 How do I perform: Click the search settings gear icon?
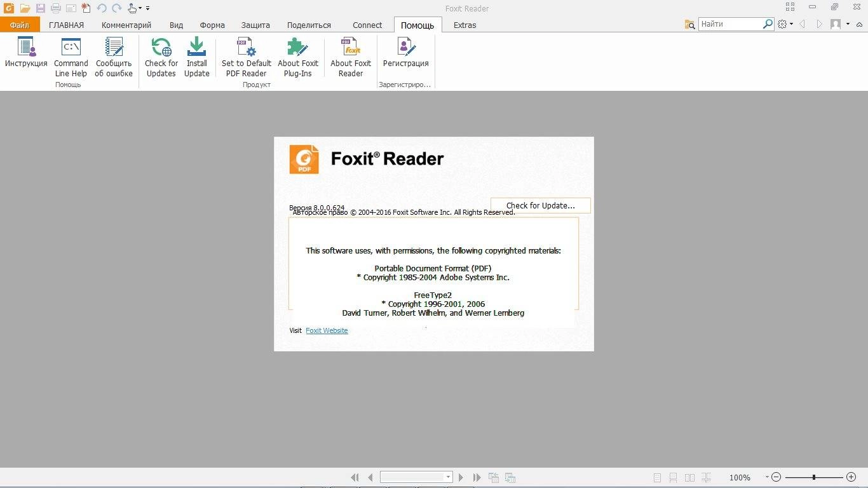click(x=782, y=24)
